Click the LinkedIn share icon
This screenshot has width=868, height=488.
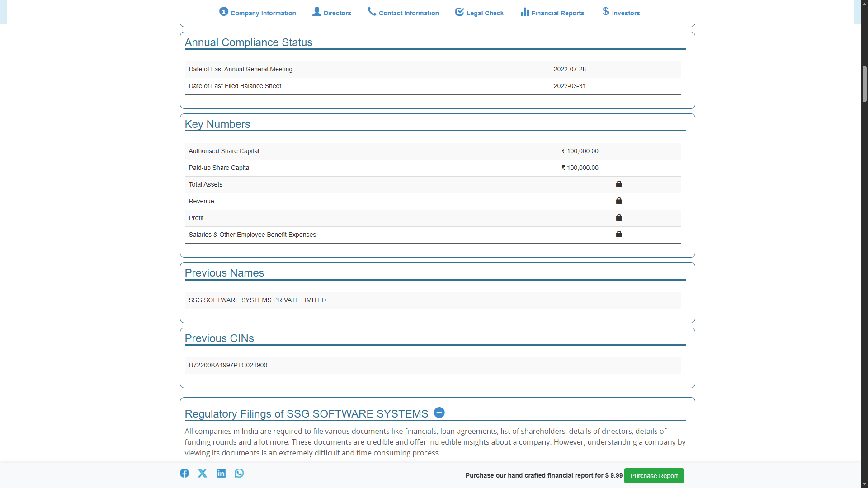[x=221, y=473]
